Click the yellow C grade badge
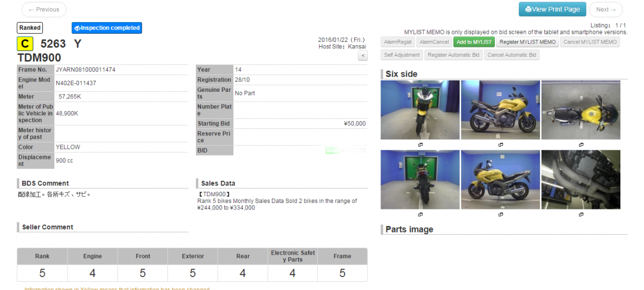The width and height of the screenshot is (644, 290). pyautogui.click(x=25, y=44)
